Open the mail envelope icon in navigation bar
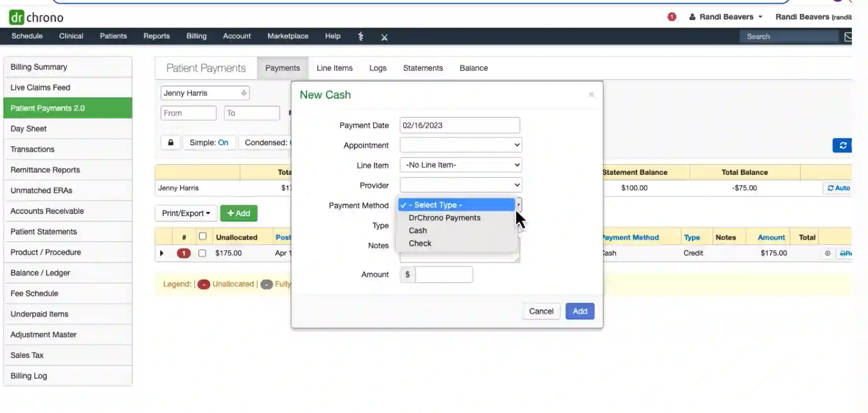The image size is (868, 413). click(848, 37)
